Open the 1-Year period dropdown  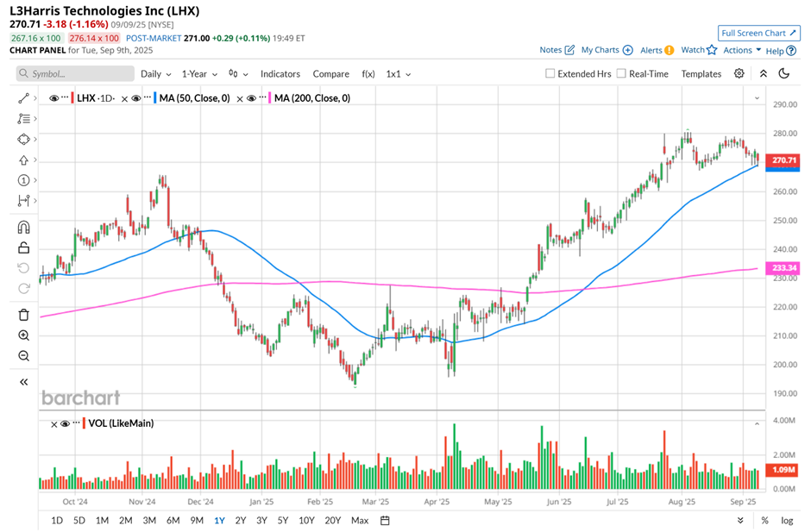(x=199, y=74)
